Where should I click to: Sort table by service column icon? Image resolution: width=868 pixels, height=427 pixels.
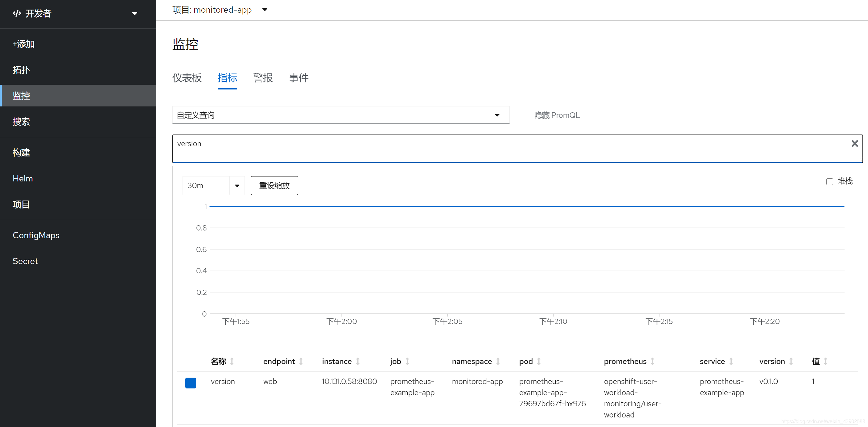click(x=731, y=362)
